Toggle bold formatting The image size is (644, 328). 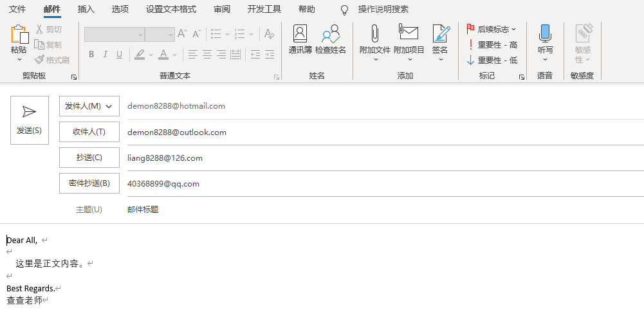pyautogui.click(x=91, y=54)
